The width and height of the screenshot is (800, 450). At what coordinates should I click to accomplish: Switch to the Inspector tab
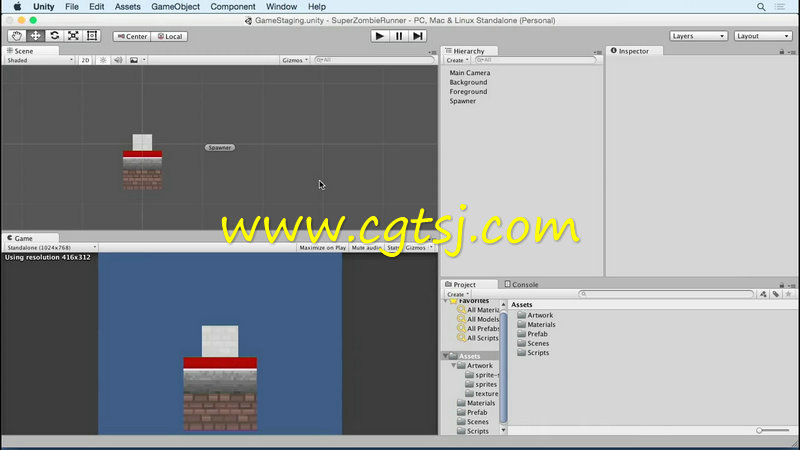click(x=634, y=51)
